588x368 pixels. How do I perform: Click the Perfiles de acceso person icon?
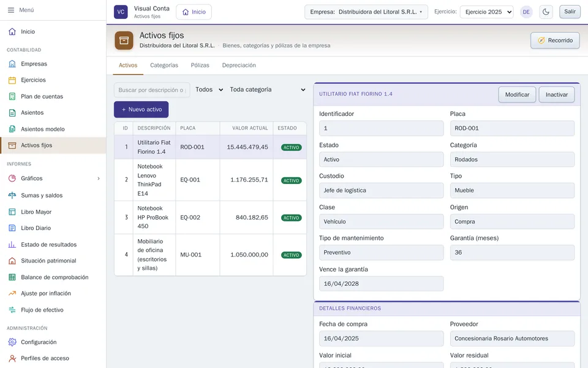(12, 358)
